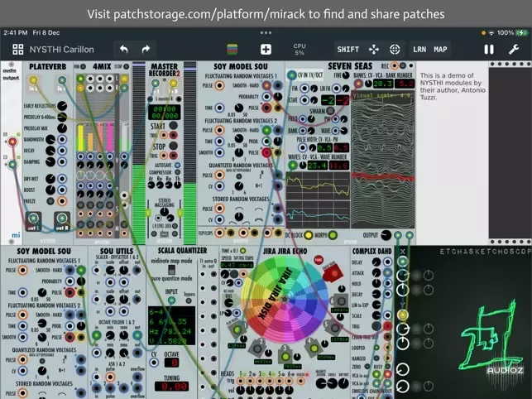Open settings with the wrench icon
Viewport: 532px width, 399px height.
coord(514,49)
